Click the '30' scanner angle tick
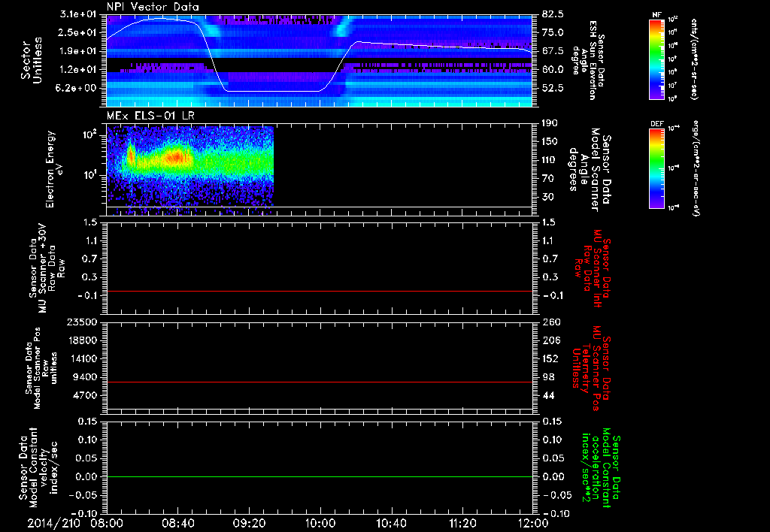Screen dimensions: 770x532 tap(547, 198)
